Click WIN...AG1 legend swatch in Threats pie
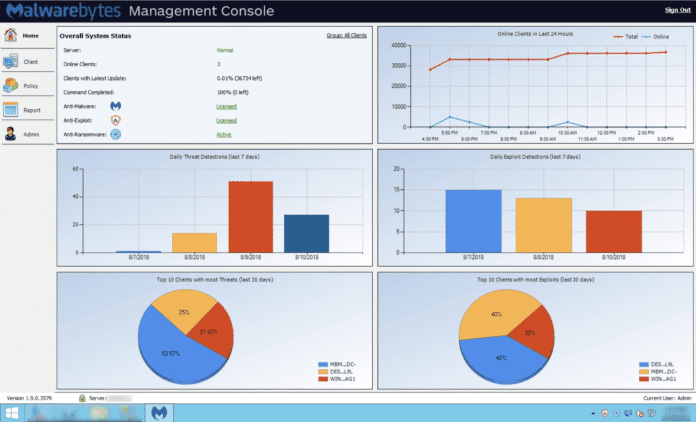This screenshot has width=696, height=422. [323, 379]
